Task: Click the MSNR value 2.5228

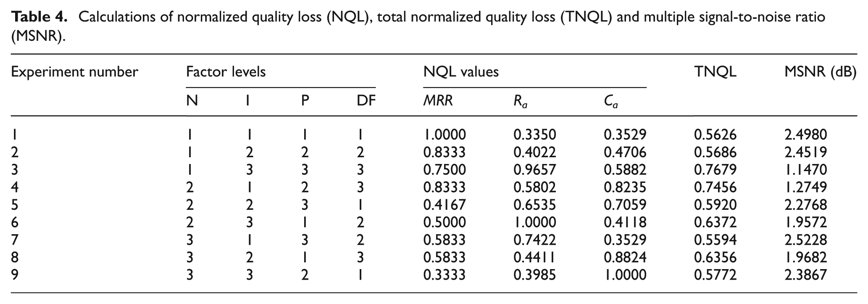Action: [805, 240]
